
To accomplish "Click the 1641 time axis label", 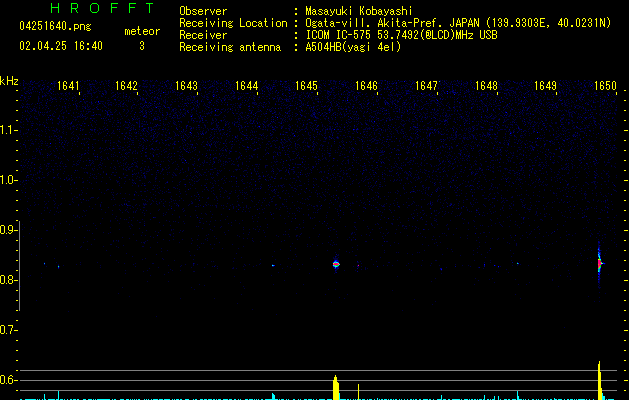I will [68, 86].
